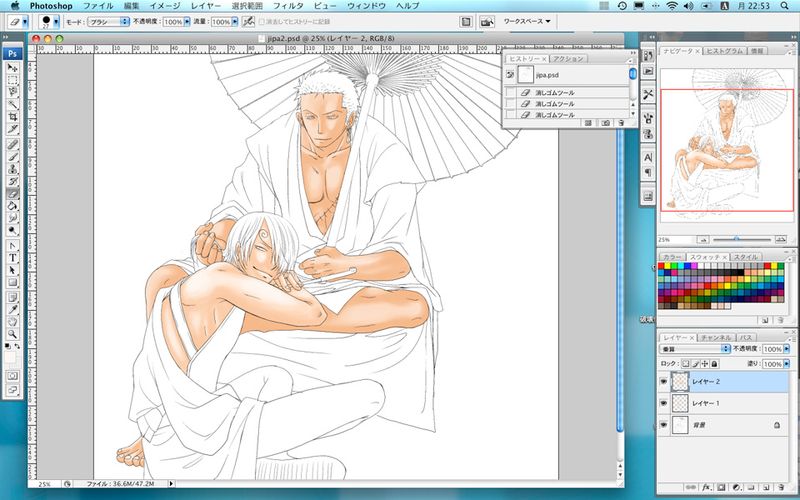800x500 pixels.
Task: Hide レイヤー 1 layer visibility eye
Action: (663, 403)
